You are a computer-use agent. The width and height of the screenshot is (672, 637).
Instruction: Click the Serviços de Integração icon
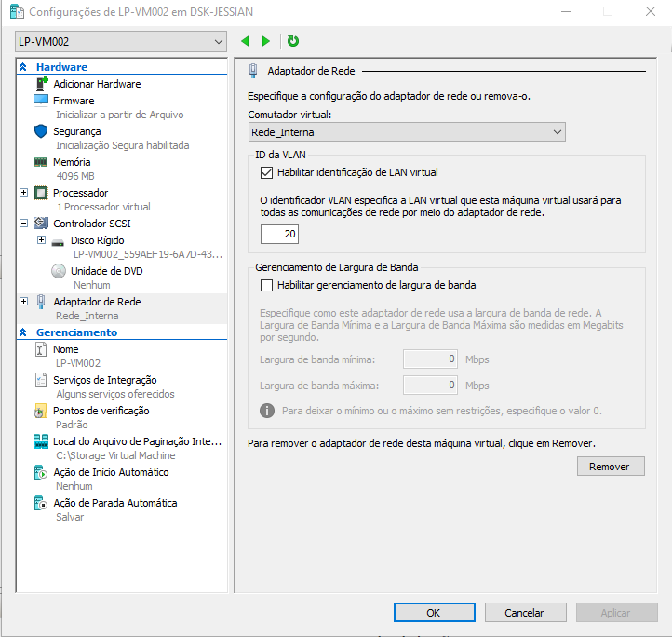click(41, 380)
